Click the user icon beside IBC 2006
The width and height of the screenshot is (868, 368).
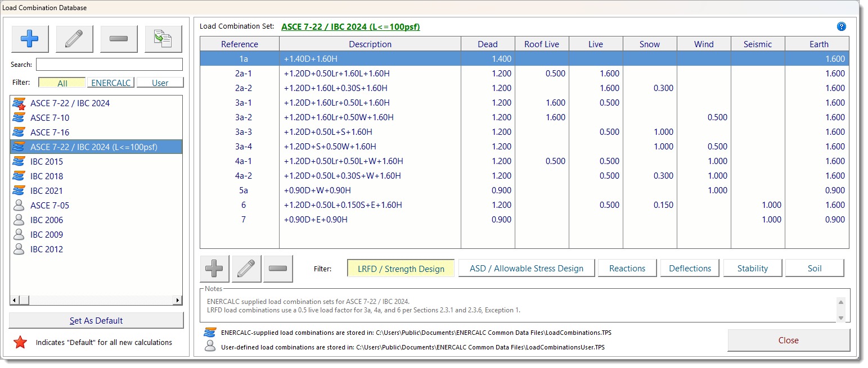click(x=20, y=220)
